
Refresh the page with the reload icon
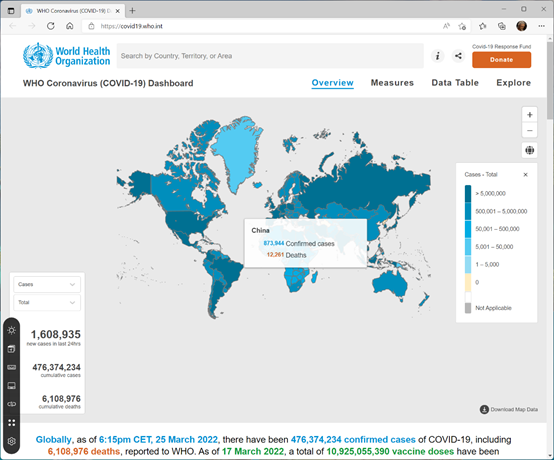(51, 26)
